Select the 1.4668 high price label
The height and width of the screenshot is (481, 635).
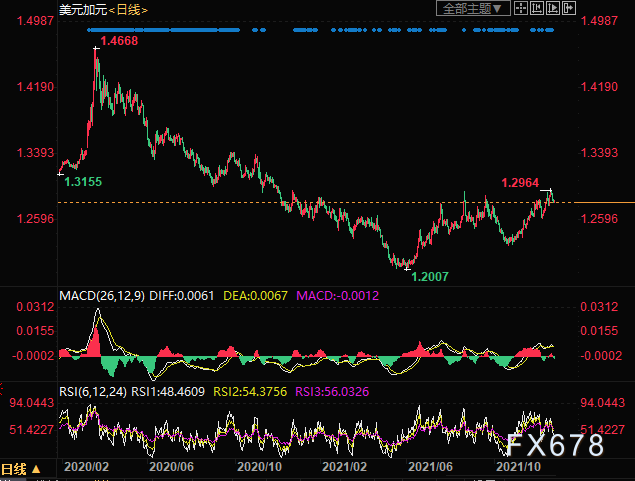tap(119, 41)
